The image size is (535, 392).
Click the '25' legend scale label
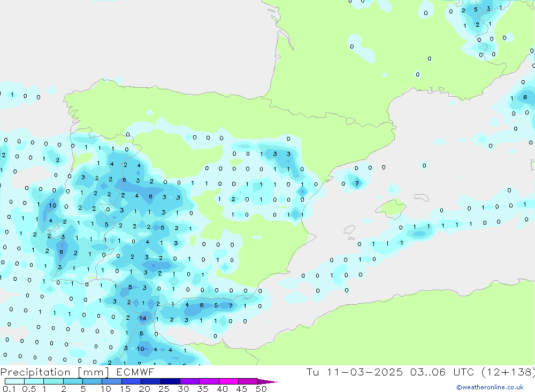[x=164, y=389]
